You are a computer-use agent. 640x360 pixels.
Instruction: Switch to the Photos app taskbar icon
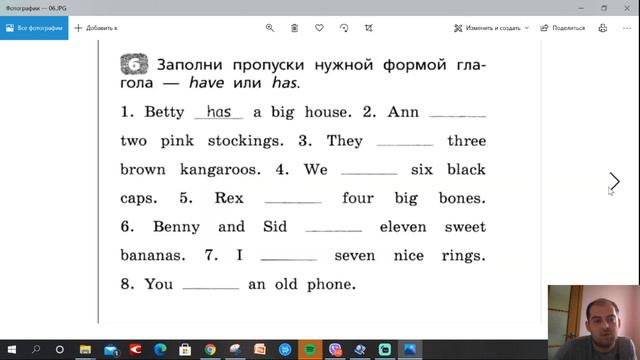click(409, 349)
